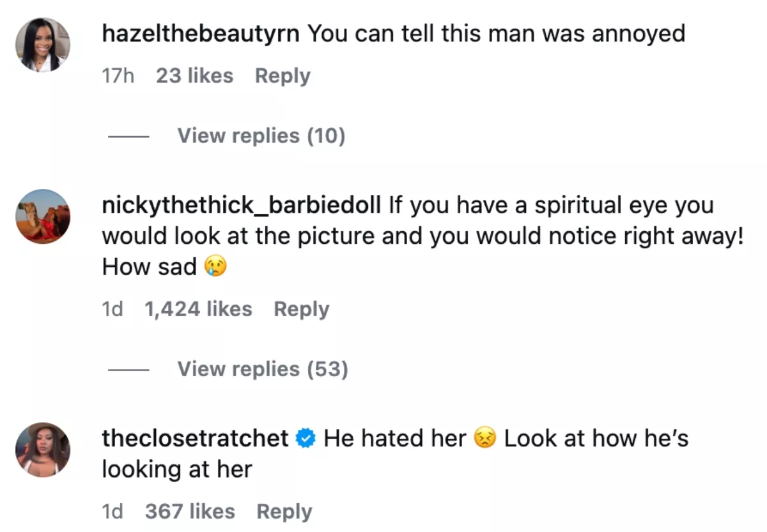The height and width of the screenshot is (532, 767).
Task: Open hazelthebeautyrn's profile picture
Action: click(43, 45)
